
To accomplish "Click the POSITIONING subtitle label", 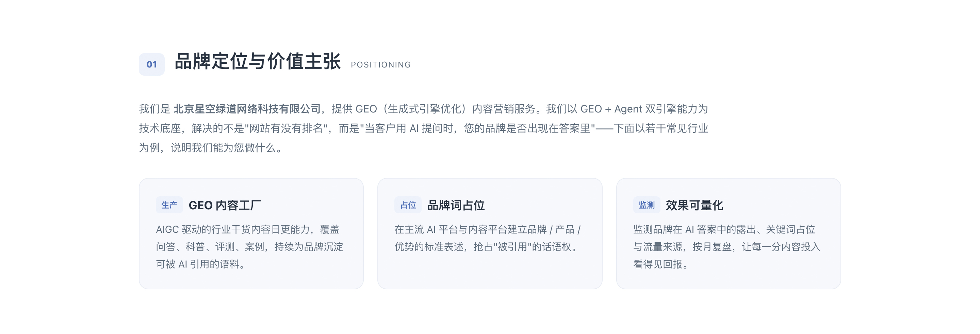I will [x=381, y=65].
